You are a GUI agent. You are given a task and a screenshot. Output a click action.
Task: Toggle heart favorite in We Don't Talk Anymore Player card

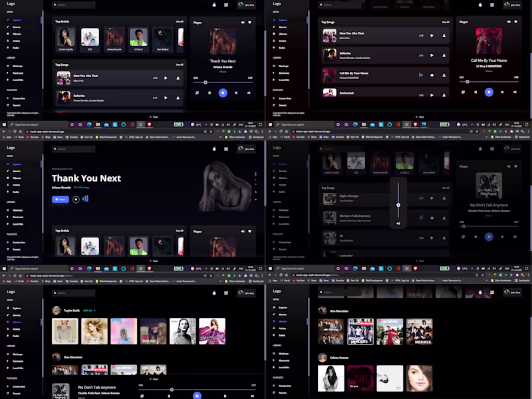coord(516,166)
